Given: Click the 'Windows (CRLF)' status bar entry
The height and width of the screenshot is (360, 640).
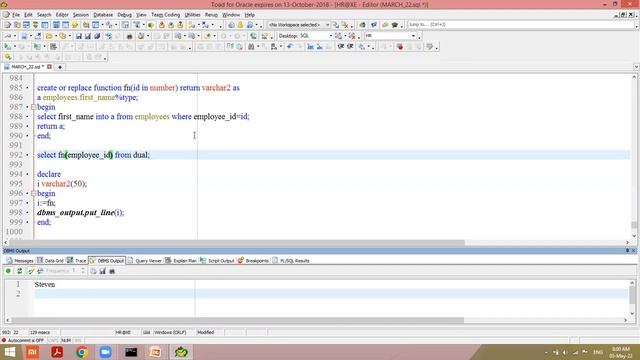Looking at the screenshot, I should (170, 332).
